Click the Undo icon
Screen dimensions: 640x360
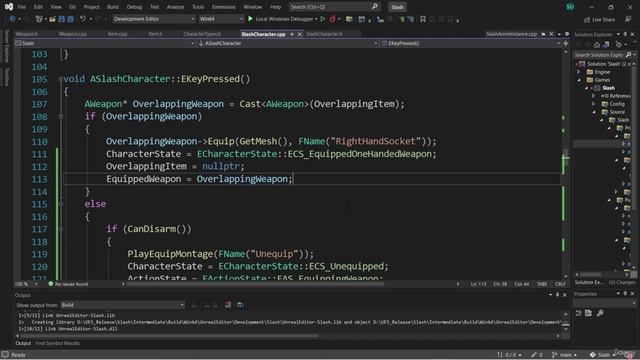pyautogui.click(x=83, y=19)
